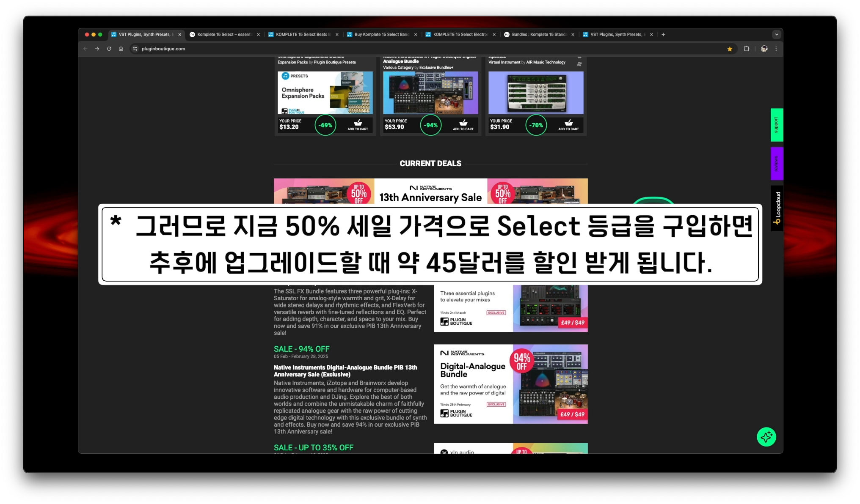Open the Chrome three-dot menu
The image size is (860, 504).
click(776, 49)
